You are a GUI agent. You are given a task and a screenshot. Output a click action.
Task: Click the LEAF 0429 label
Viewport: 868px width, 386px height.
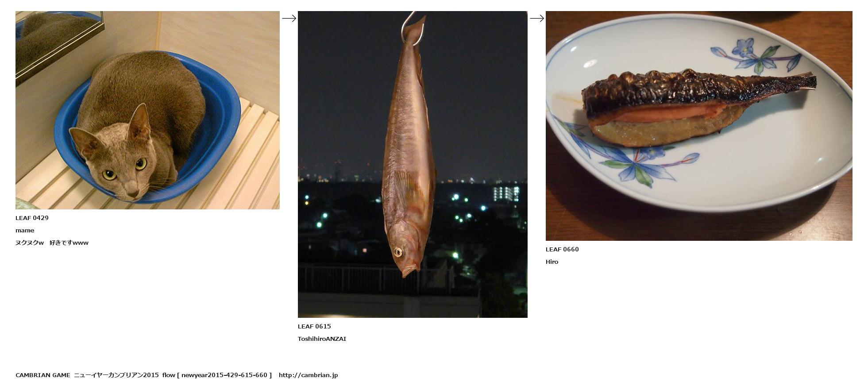point(32,218)
